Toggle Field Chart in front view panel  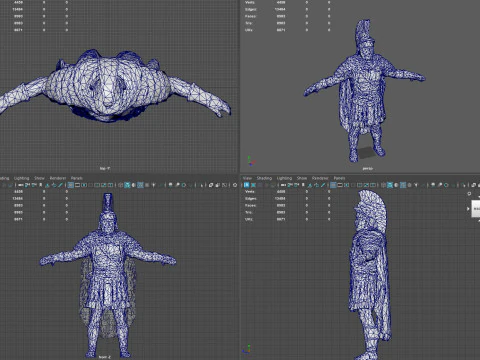click(97, 185)
